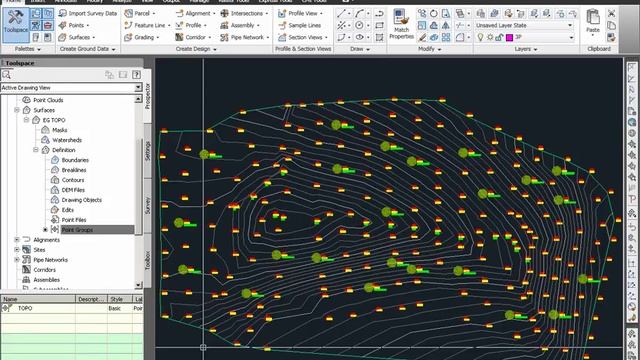This screenshot has width=640, height=360.
Task: Select Watersheds under EG TOPO
Action: (67, 140)
